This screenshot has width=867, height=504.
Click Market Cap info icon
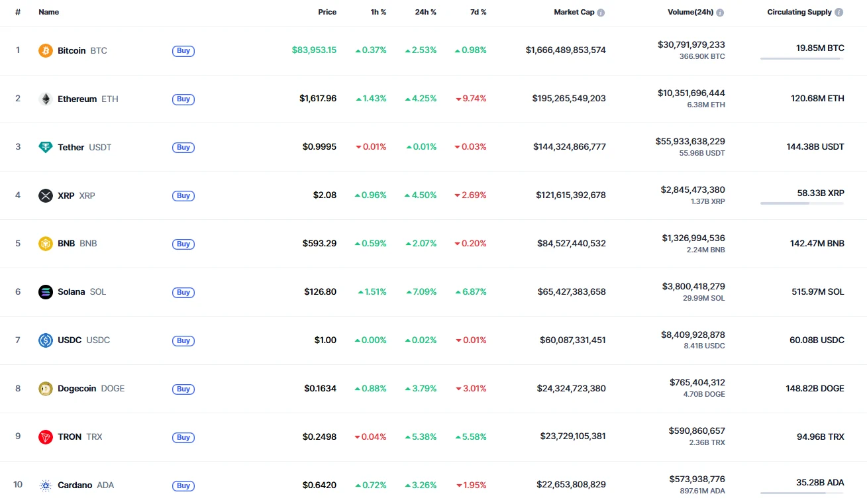coord(601,13)
